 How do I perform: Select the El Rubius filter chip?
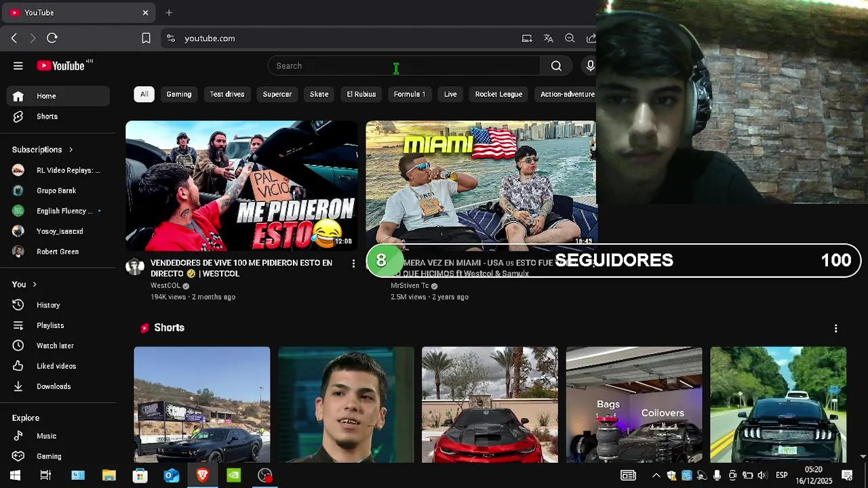(361, 94)
